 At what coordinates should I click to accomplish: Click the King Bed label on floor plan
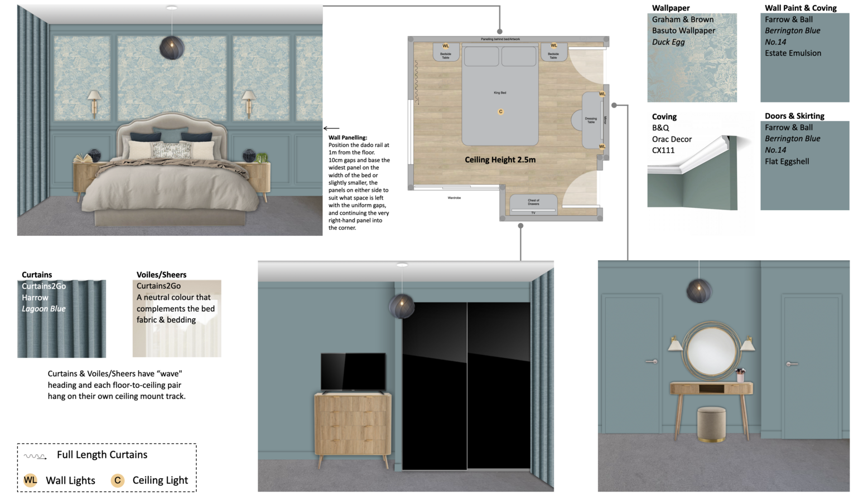coord(500,93)
